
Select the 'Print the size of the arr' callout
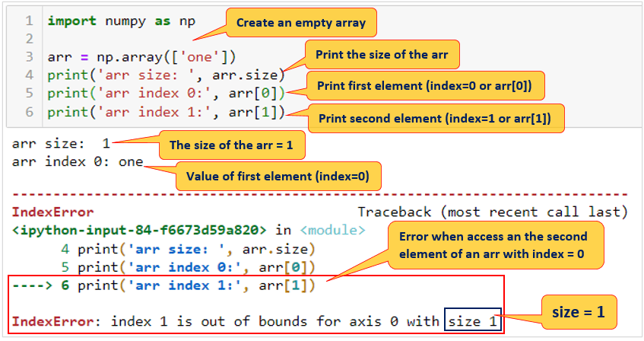[x=382, y=55]
